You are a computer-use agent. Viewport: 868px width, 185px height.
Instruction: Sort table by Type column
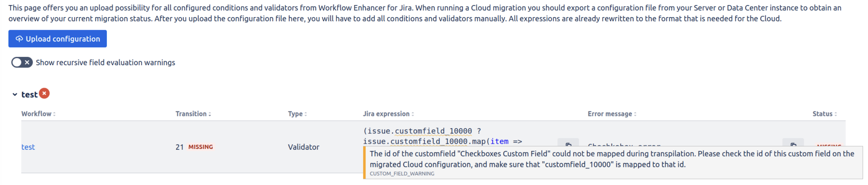(x=297, y=114)
